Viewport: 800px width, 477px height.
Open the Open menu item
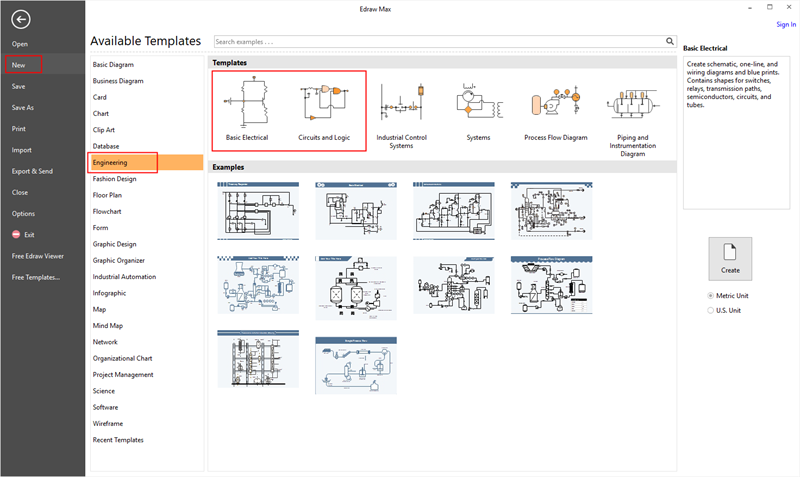[20, 44]
